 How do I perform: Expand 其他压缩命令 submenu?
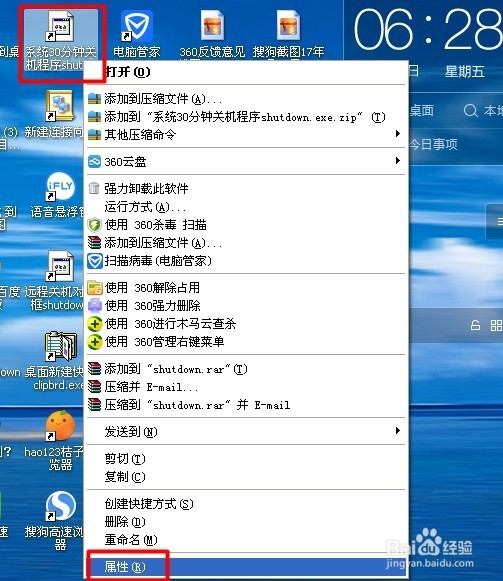click(246, 135)
